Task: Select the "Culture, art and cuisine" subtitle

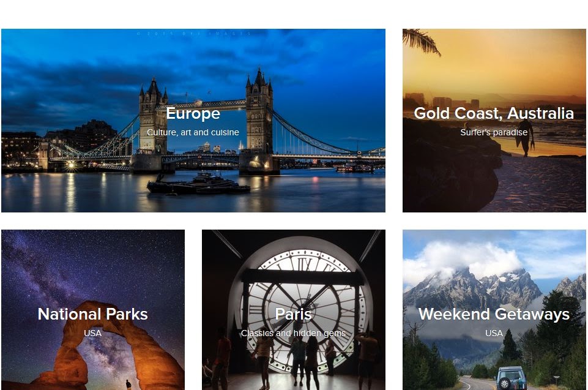Action: [x=193, y=132]
